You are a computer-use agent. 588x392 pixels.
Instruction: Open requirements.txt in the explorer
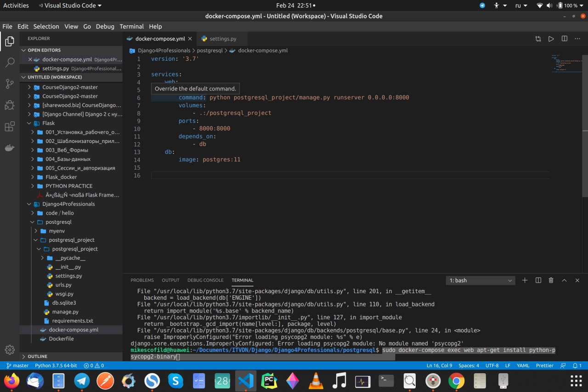tap(71, 321)
